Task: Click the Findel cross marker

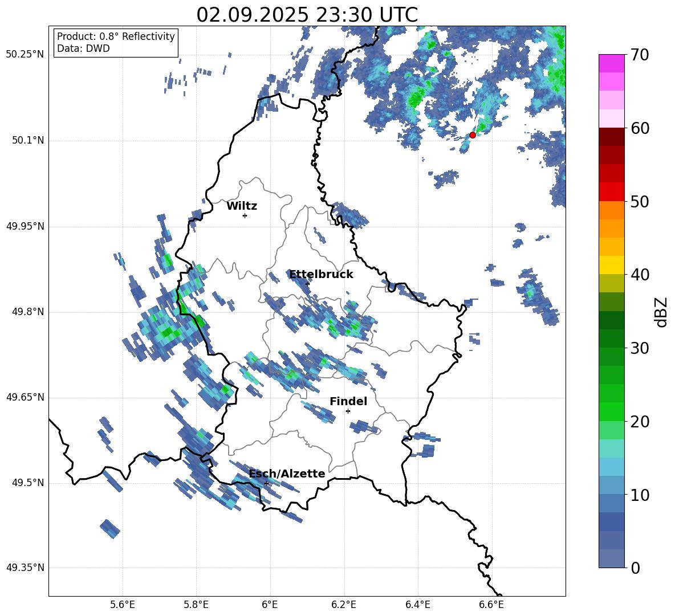Action: coord(348,411)
